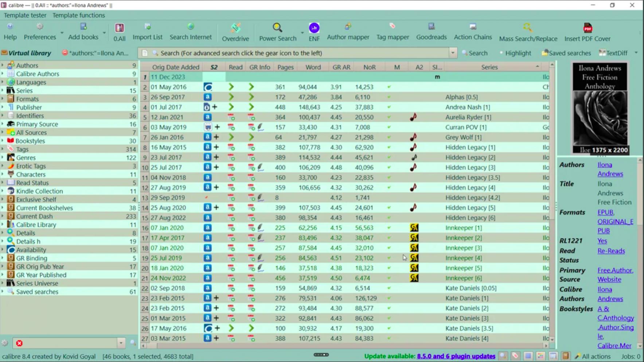
Task: Sort by the Orig Date Added column header
Action: 176,67
